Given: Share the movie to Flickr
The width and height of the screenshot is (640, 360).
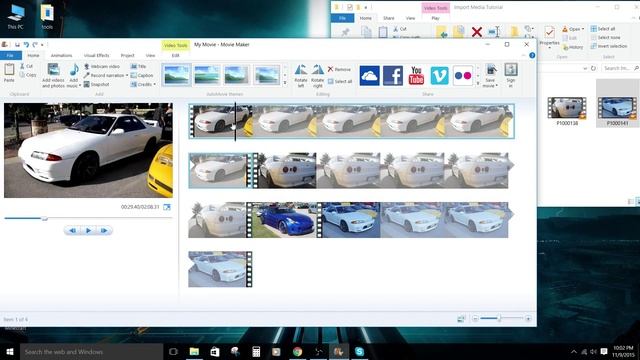Looking at the screenshot, I should coord(463,76).
